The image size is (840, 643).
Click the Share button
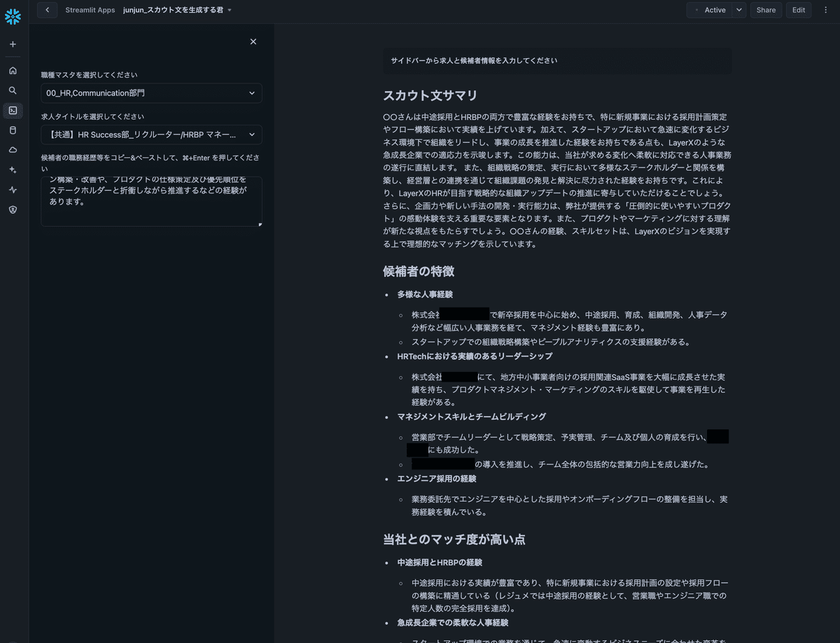[766, 10]
